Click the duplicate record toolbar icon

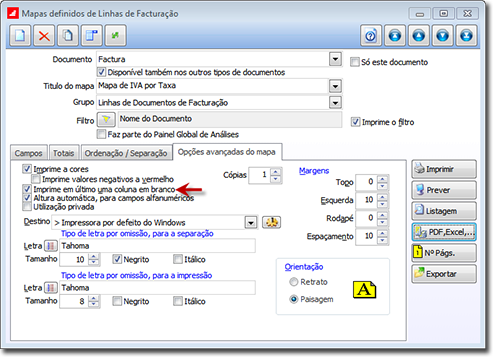pos(68,35)
